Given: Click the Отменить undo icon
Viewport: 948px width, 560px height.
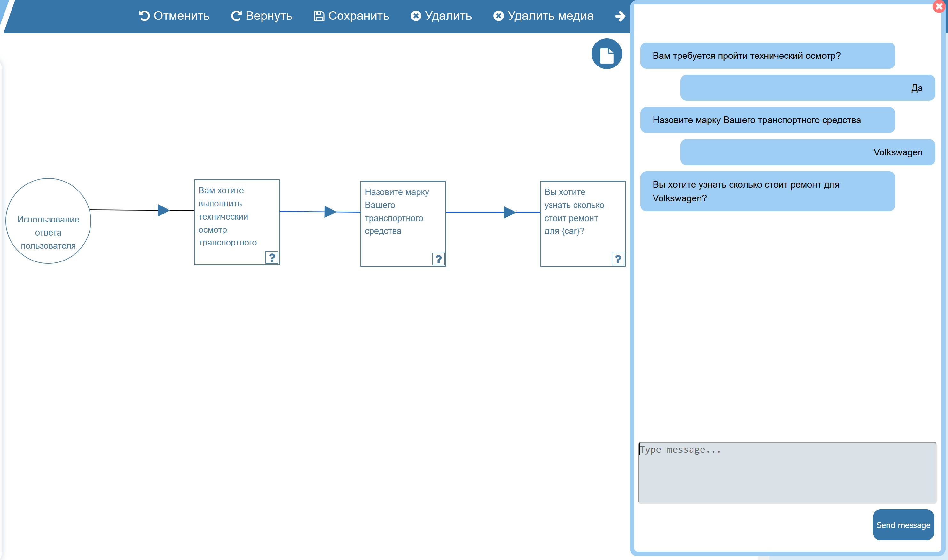Looking at the screenshot, I should click(x=144, y=16).
